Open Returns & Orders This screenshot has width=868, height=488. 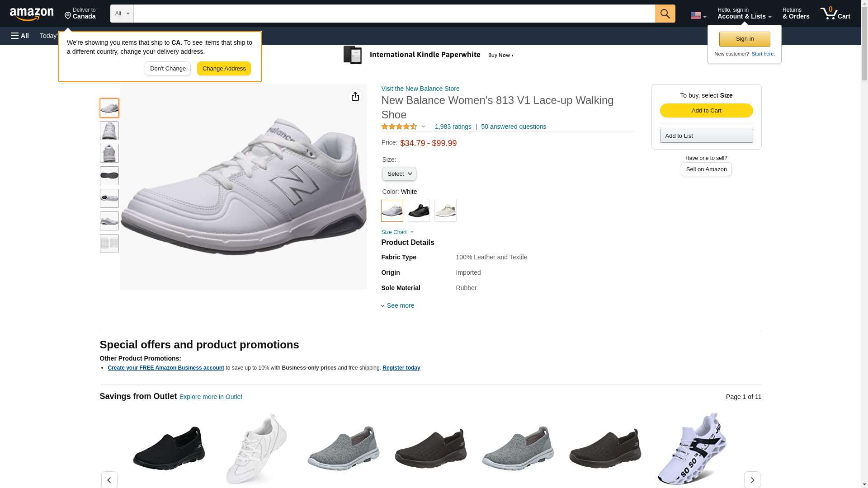point(796,14)
